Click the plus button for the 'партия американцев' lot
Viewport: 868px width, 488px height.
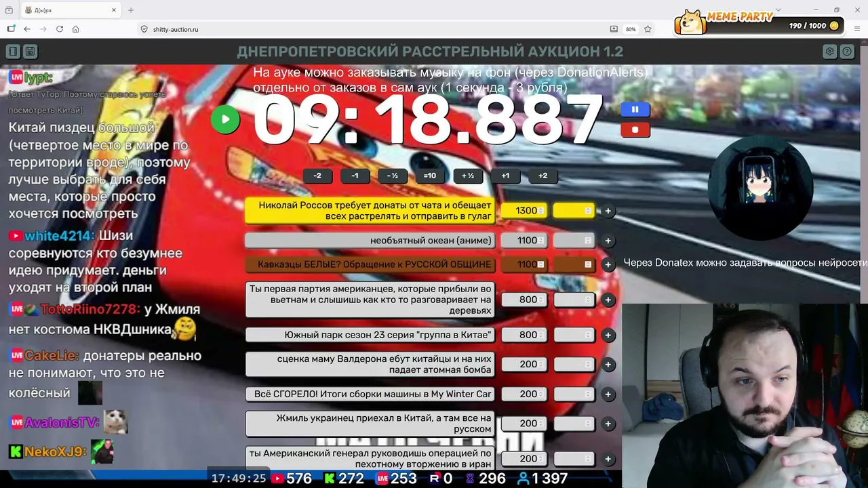point(608,300)
